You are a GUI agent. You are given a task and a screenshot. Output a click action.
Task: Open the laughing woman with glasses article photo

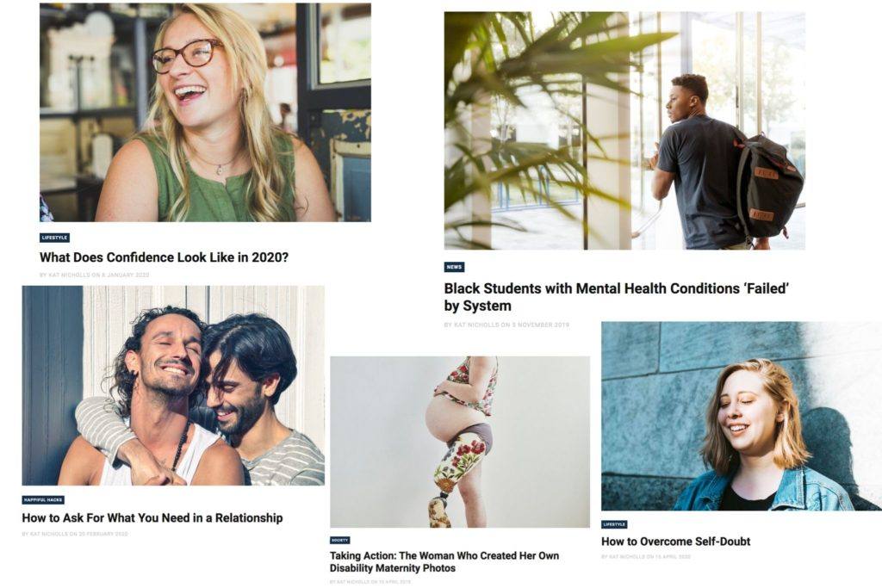(x=205, y=113)
